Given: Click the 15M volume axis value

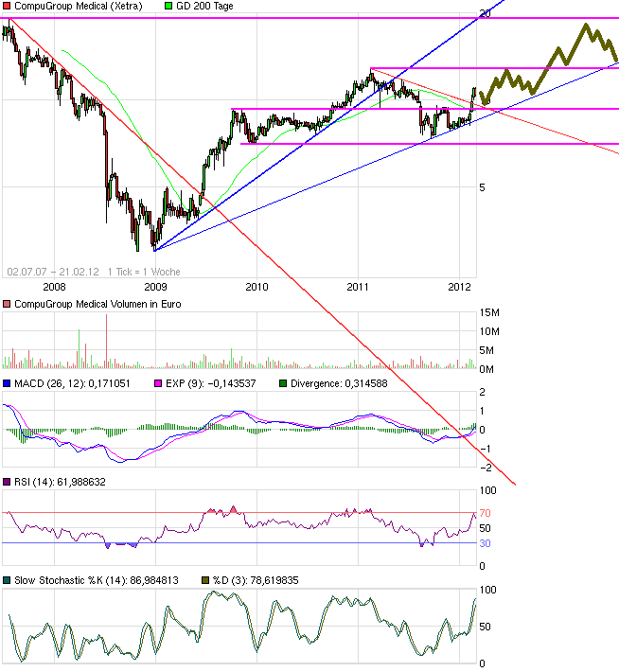Looking at the screenshot, I should click(489, 313).
